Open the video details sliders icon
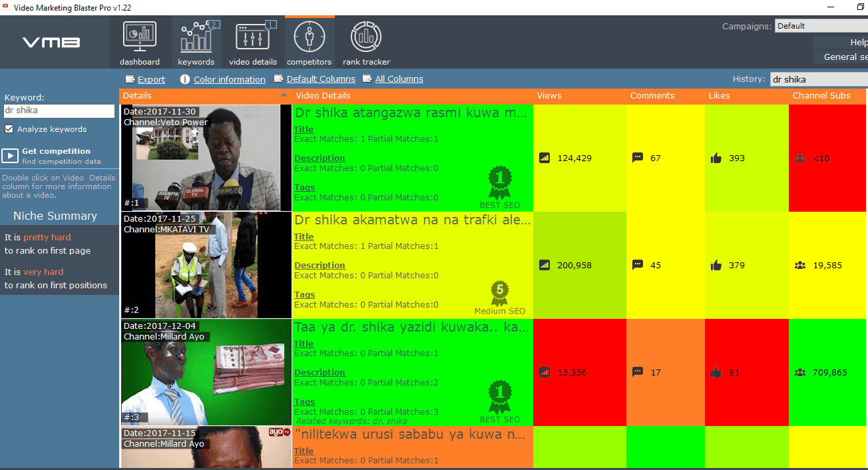 point(253,37)
